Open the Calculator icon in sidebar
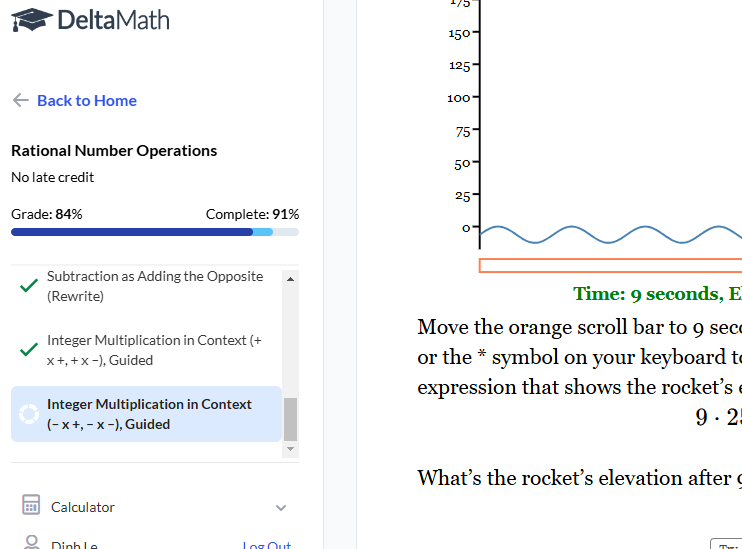This screenshot has width=742, height=549. point(31,506)
